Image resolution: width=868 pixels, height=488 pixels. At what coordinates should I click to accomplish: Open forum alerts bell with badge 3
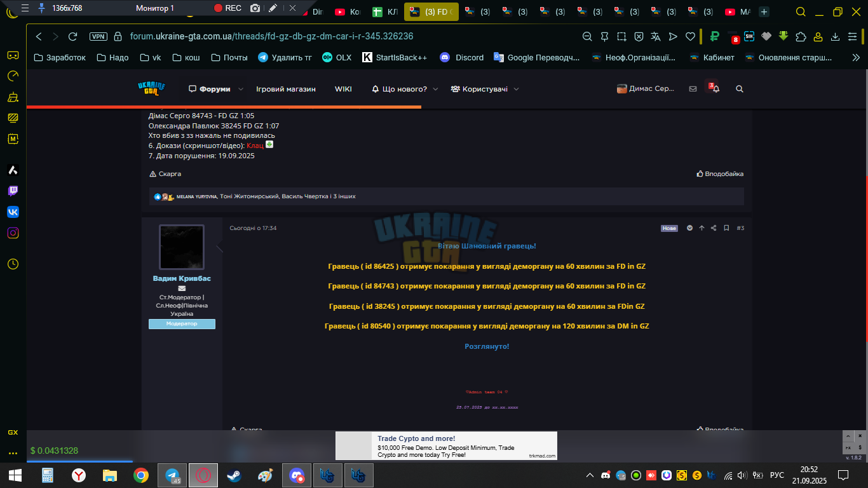point(714,88)
